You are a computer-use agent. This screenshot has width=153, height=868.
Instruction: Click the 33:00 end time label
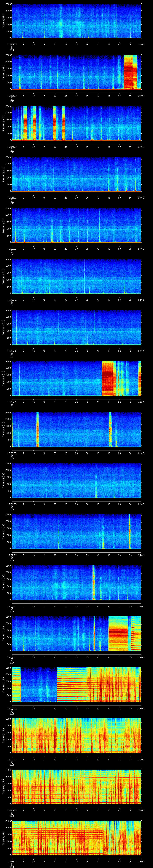coord(141,555)
